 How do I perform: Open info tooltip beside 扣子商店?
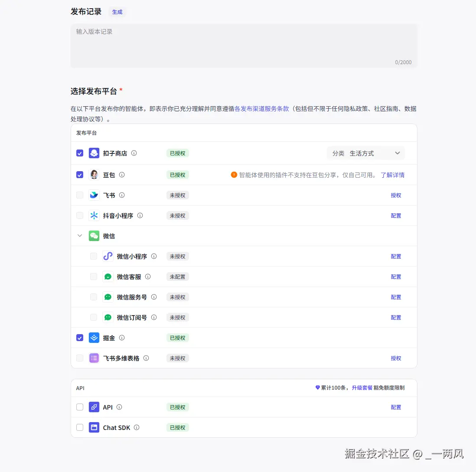pos(134,153)
